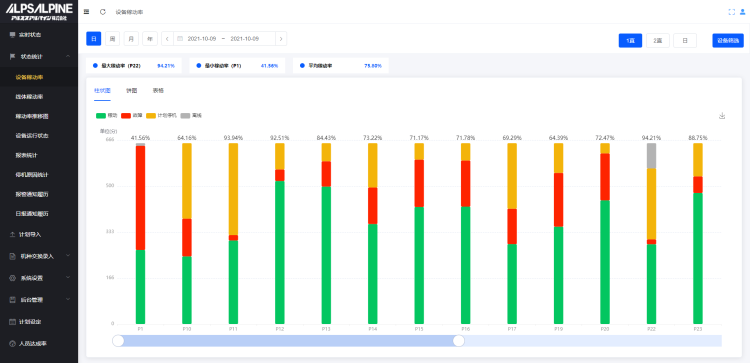
Task: Select the 周 (week) period button
Action: point(112,39)
